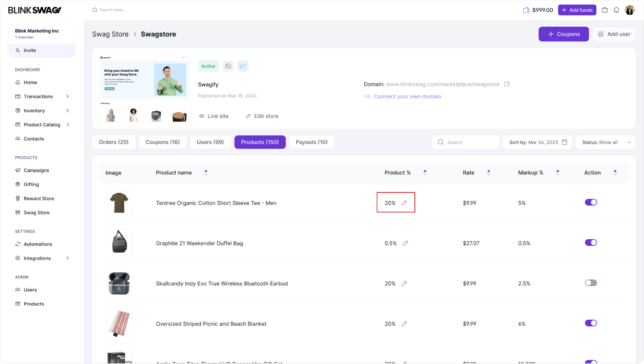Click Add user button
This screenshot has width=644, height=364.
coord(614,34)
